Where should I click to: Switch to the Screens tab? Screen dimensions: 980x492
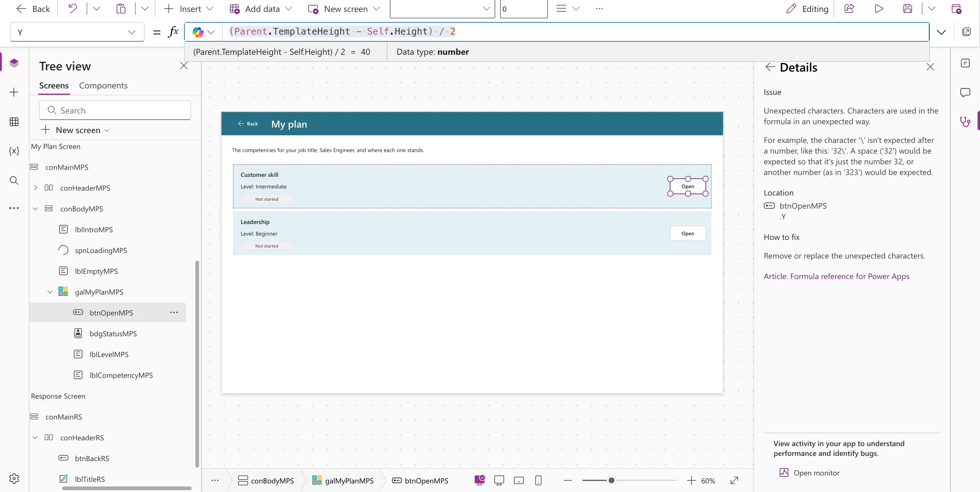click(54, 86)
